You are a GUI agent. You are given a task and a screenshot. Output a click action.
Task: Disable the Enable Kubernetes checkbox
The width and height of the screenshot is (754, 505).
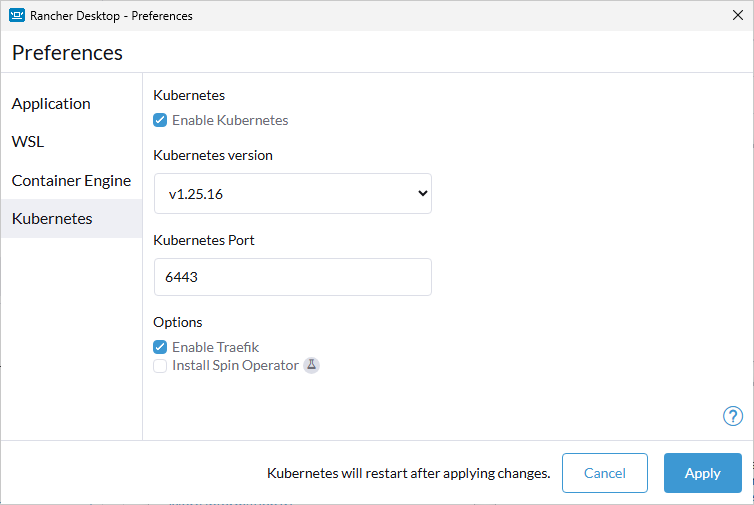(160, 120)
